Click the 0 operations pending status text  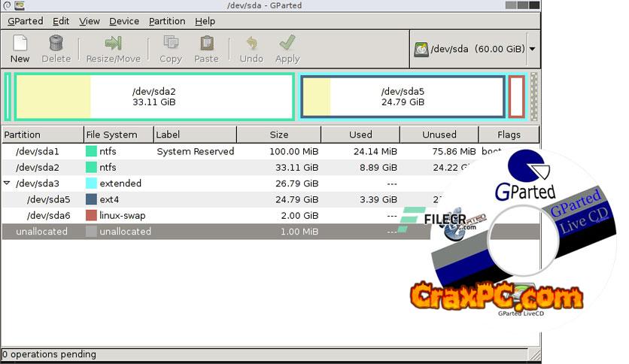50,354
